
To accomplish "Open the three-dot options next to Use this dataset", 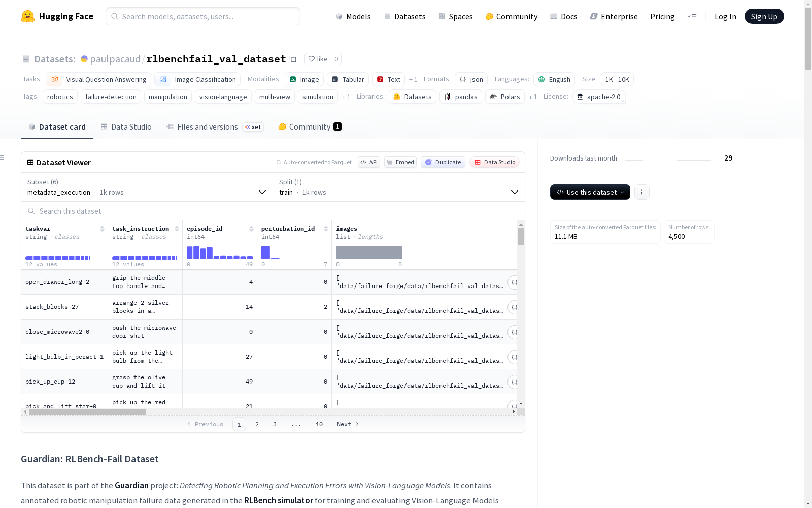I will [642, 192].
